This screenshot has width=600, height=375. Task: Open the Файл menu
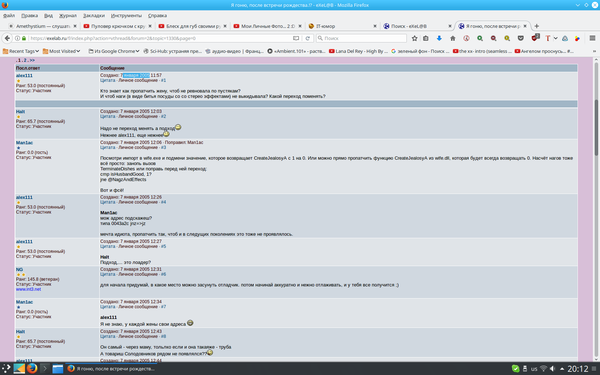9,16
